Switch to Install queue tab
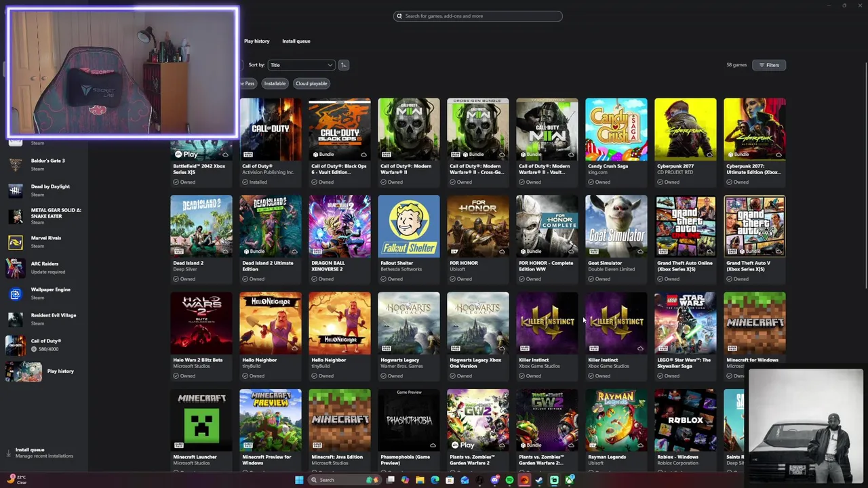 pyautogui.click(x=296, y=41)
